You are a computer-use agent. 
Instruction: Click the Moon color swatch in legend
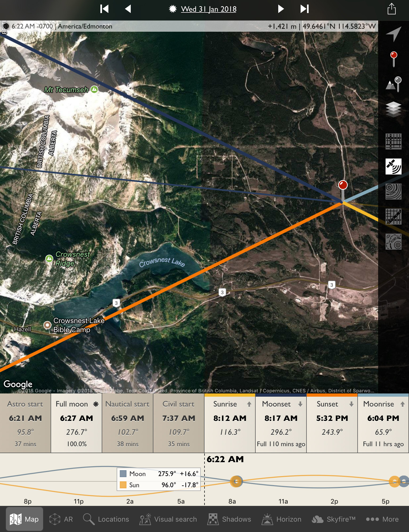coord(123,474)
